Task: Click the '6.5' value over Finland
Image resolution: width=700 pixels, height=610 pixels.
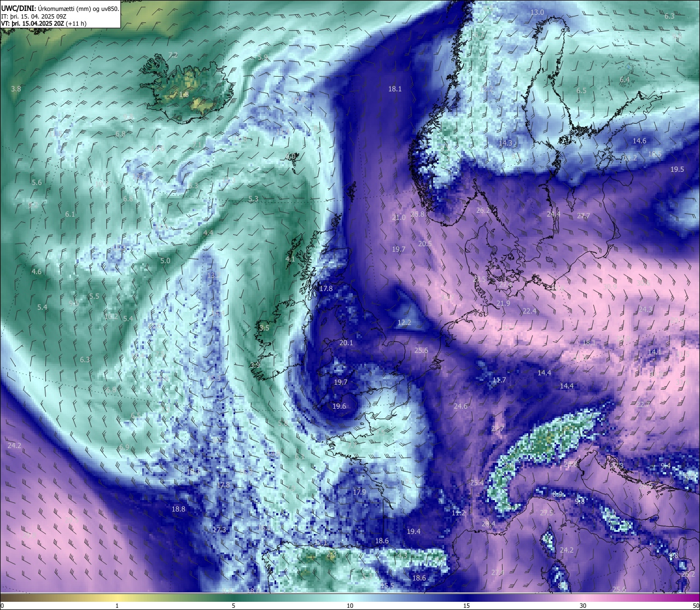Action: (x=581, y=91)
